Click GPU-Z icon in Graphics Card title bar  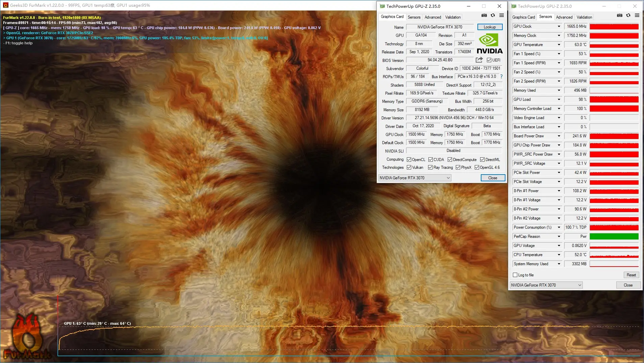(x=382, y=6)
